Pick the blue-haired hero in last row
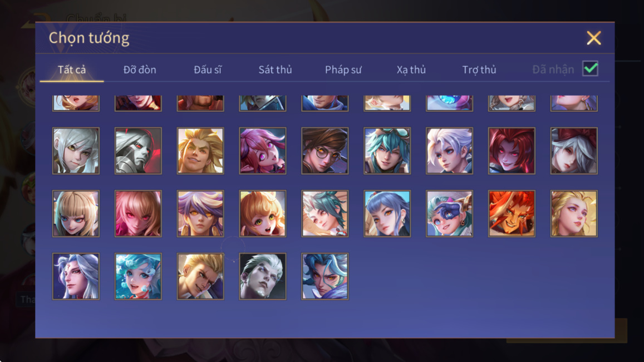Screen dimensions: 644x362 pyautogui.click(x=325, y=276)
